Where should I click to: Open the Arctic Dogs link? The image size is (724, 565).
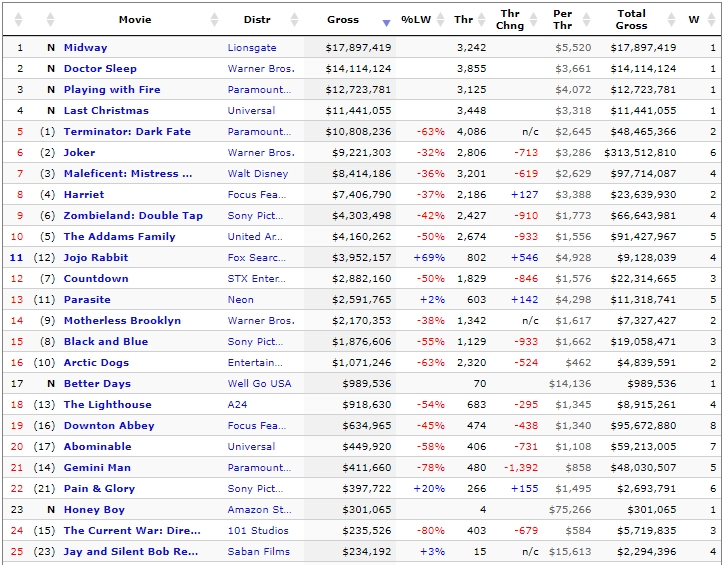point(96,362)
